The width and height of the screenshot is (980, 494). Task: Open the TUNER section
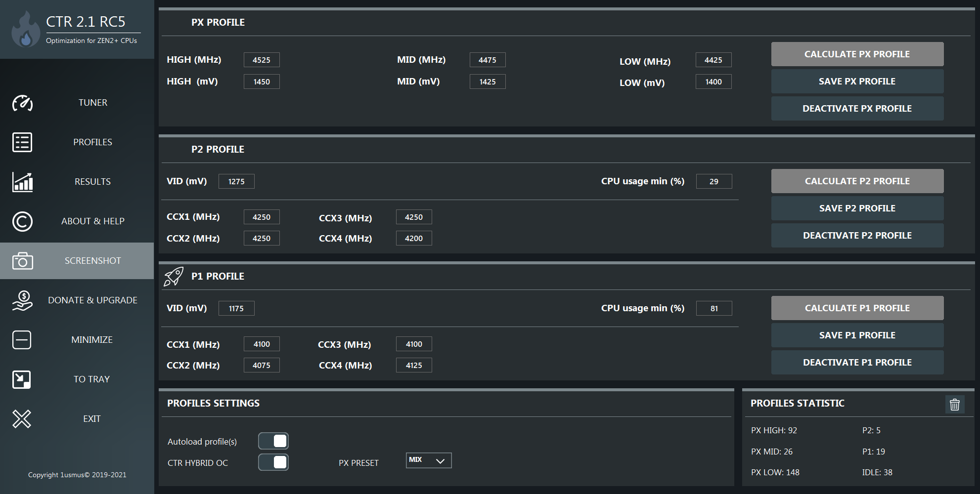point(93,103)
